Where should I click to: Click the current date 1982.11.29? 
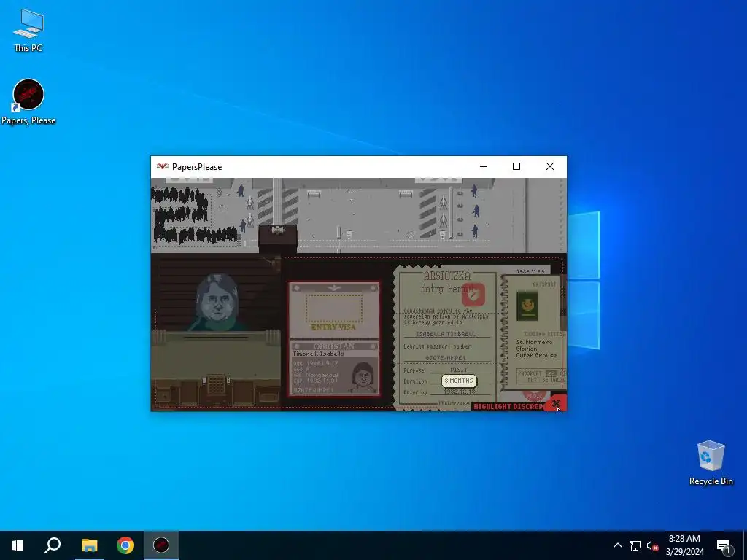click(x=530, y=271)
